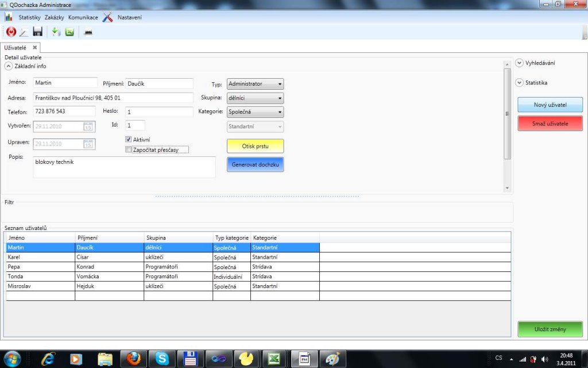This screenshot has height=368, width=588.
Task: Show hidden tray icons arrow
Action: pyautogui.click(x=511, y=359)
